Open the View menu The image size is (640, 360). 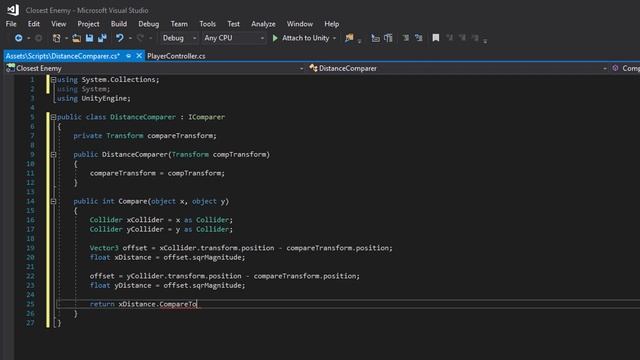tap(59, 24)
